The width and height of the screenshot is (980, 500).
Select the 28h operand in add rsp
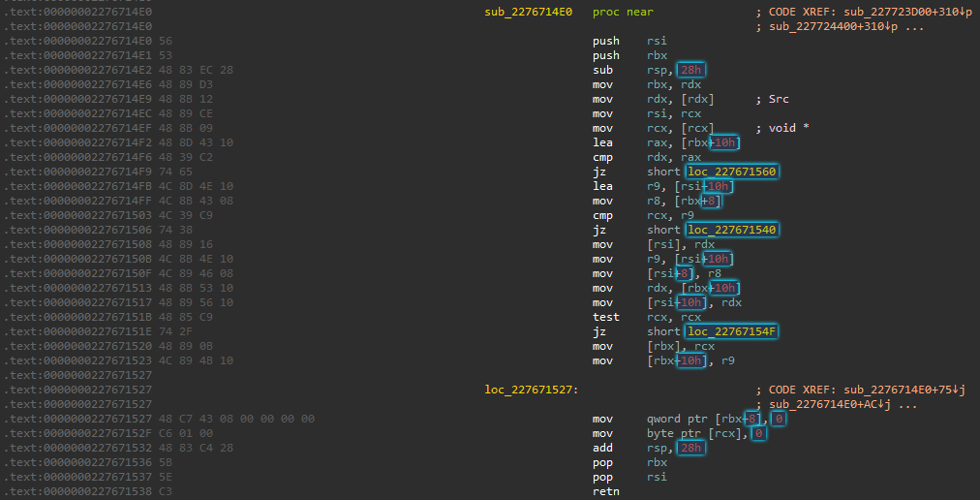pos(691,448)
